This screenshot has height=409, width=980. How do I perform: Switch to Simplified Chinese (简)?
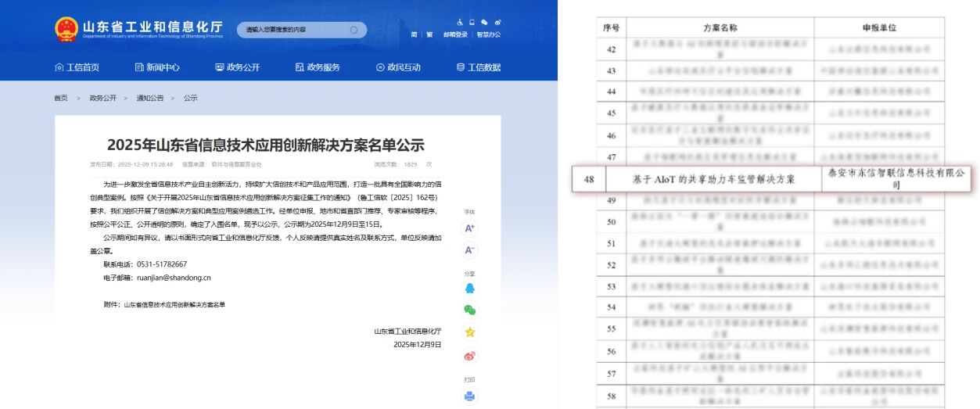tap(414, 34)
